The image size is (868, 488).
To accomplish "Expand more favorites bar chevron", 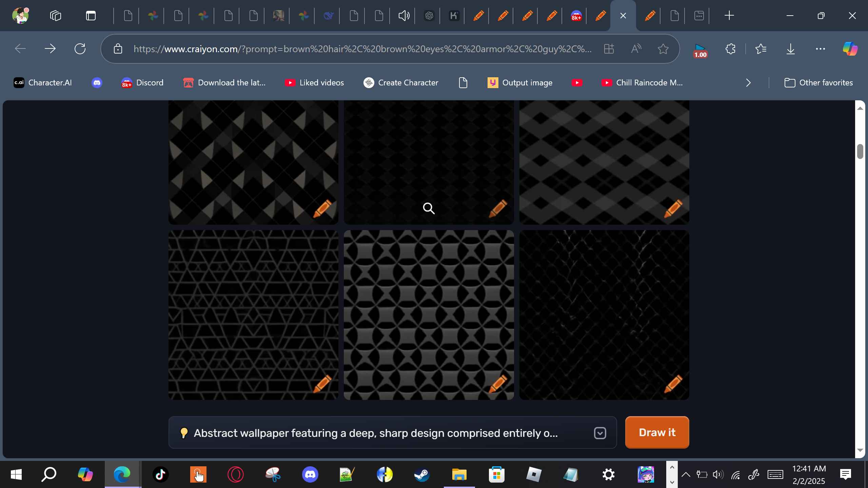I will [x=748, y=83].
